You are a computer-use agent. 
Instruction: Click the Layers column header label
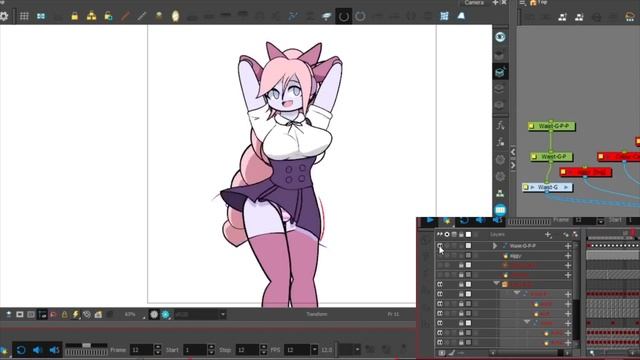click(x=497, y=235)
